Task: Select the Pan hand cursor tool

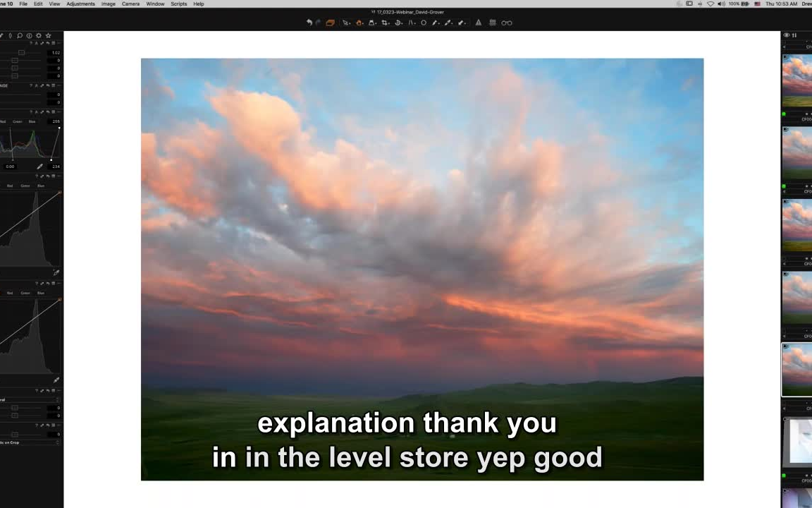Action: [x=359, y=23]
